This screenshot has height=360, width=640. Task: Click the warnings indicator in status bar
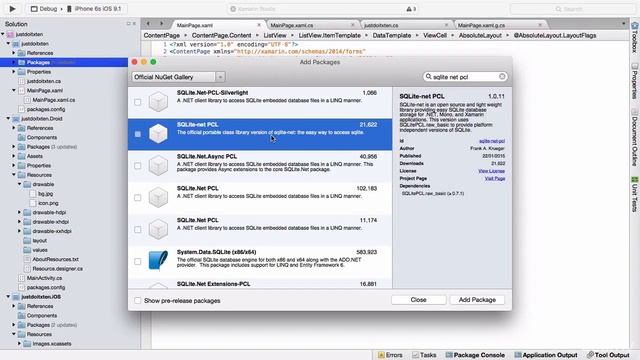411,9
